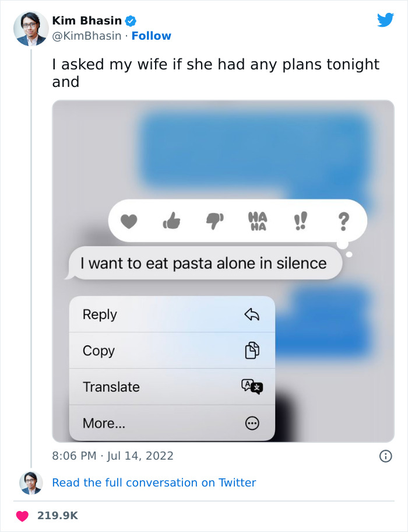The image size is (408, 532).
Task: Open the 8:06 PM Jul 14, 2022 timestamp
Action: 112,456
